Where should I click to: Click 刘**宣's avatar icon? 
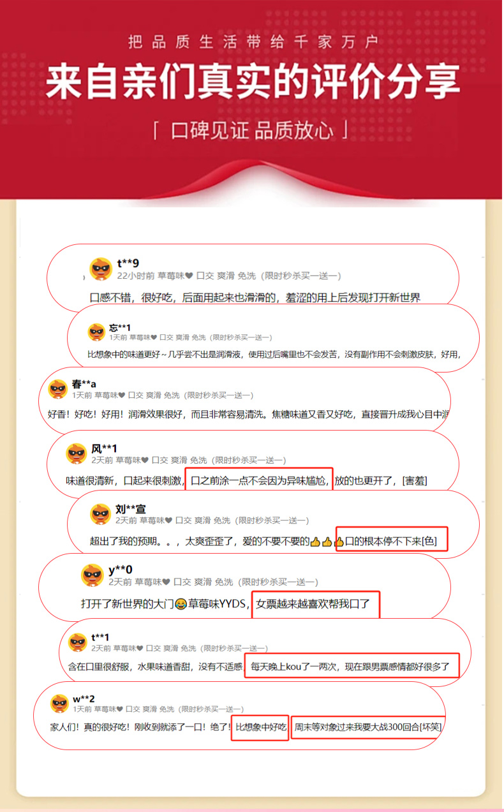pos(101,514)
